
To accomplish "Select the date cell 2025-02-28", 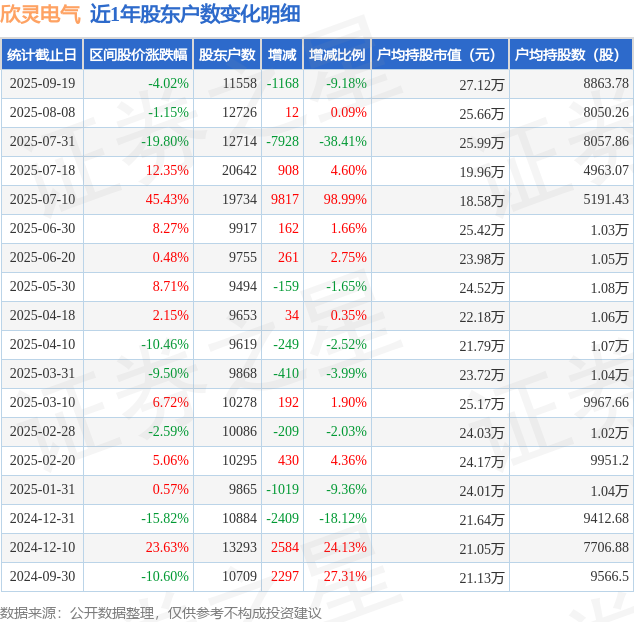I will [x=42, y=432].
